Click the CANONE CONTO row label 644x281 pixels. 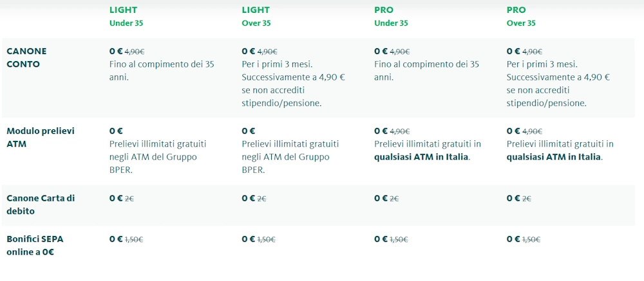pyautogui.click(x=26, y=57)
